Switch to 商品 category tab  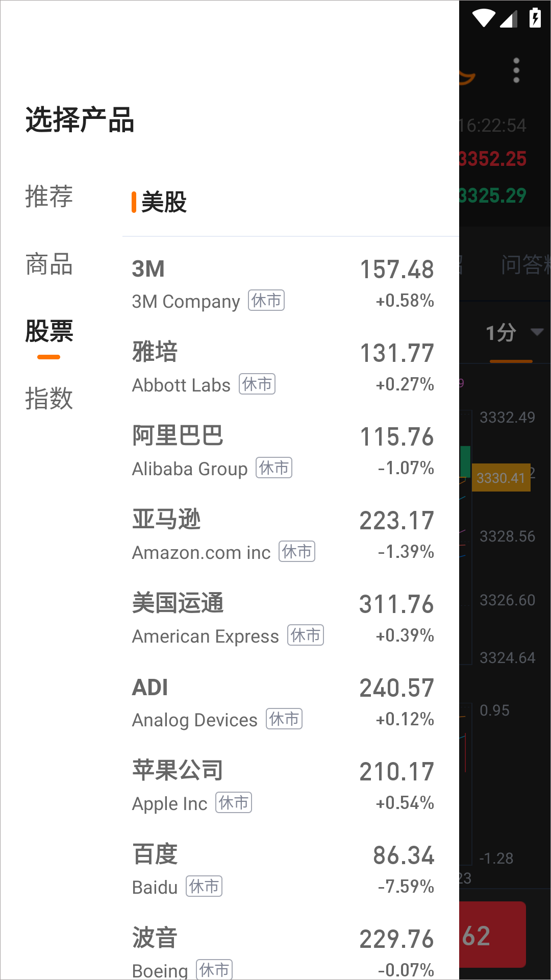click(49, 264)
